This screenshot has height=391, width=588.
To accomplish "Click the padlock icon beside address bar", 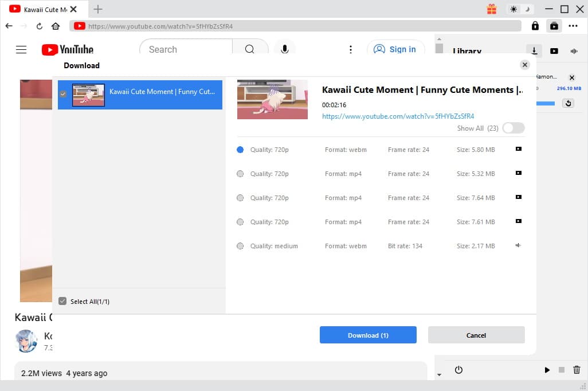I will [535, 26].
